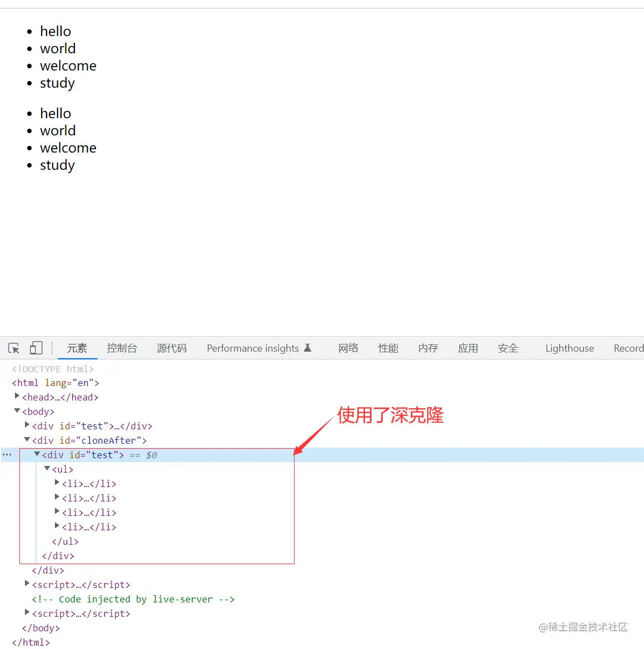
Task: Toggle the device toolbar icon
Action: [x=36, y=348]
